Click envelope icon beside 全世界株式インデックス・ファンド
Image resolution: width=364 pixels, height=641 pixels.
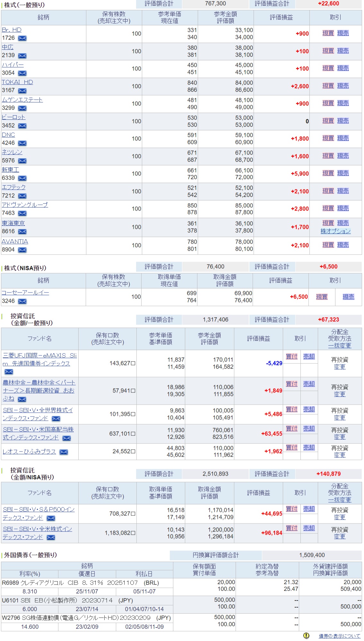(56, 419)
